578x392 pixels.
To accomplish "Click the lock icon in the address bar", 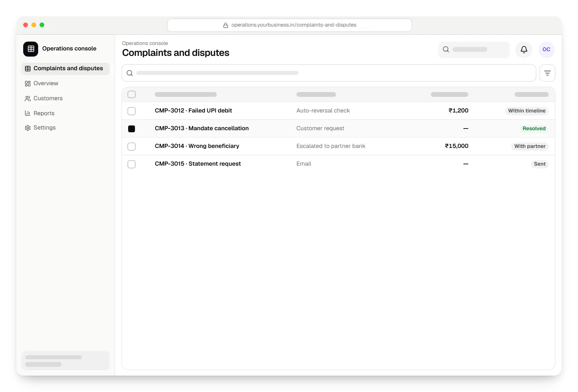I will [x=225, y=25].
